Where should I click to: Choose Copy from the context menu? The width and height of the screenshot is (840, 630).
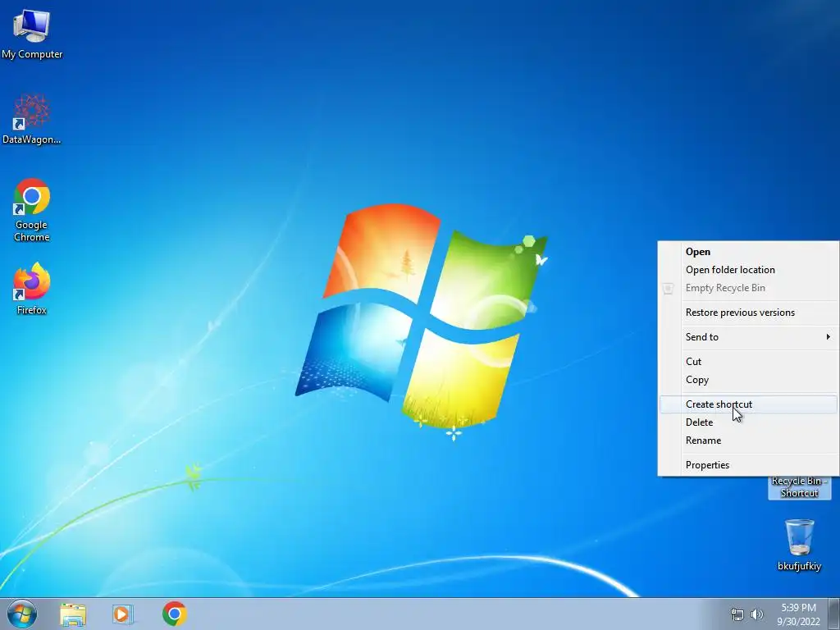coord(748,380)
